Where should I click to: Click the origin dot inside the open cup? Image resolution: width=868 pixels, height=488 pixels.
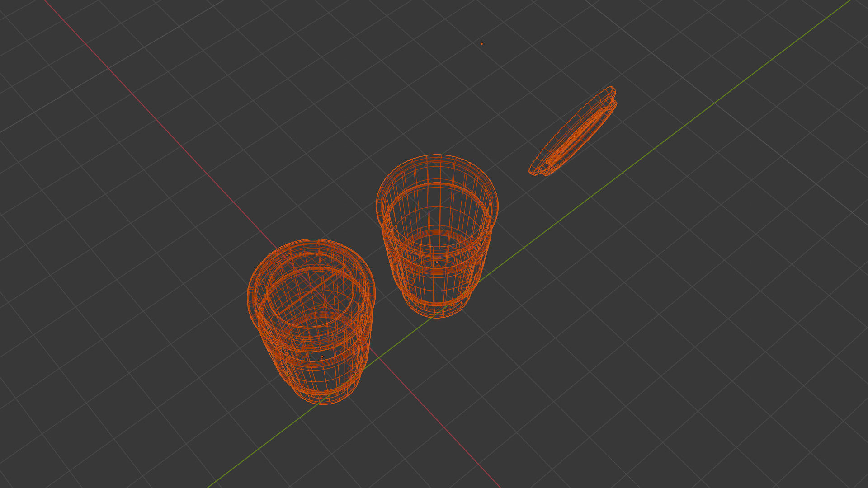pyautogui.click(x=437, y=262)
